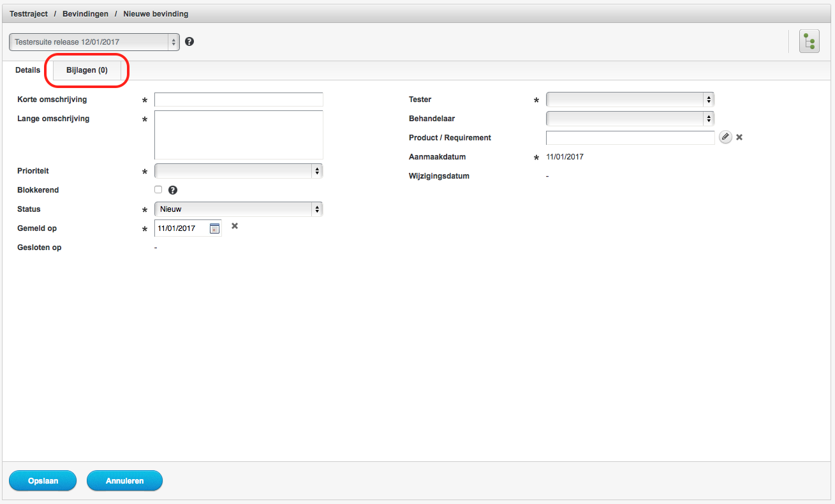Go to Testtraject in the breadcrumb
Screen dimensions: 835x504
pos(29,14)
